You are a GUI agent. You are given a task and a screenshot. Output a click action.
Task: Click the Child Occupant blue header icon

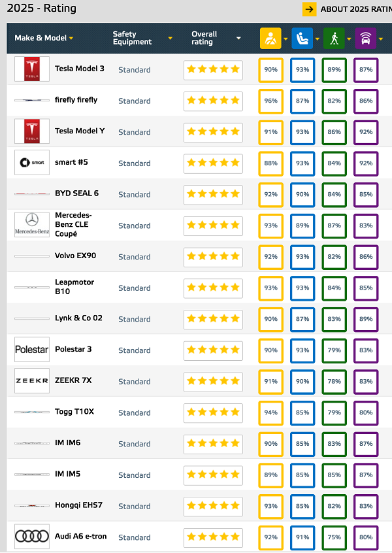point(302,39)
